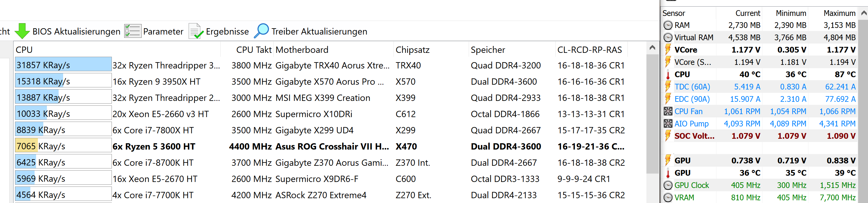The width and height of the screenshot is (868, 203).
Task: Click the Treiber Aktualisierungen magnifier icon
Action: pyautogui.click(x=261, y=31)
